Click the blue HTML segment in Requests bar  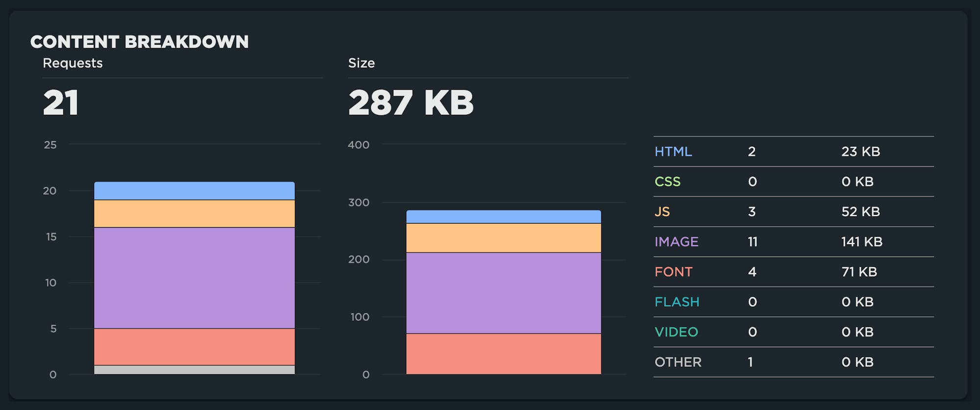point(194,191)
